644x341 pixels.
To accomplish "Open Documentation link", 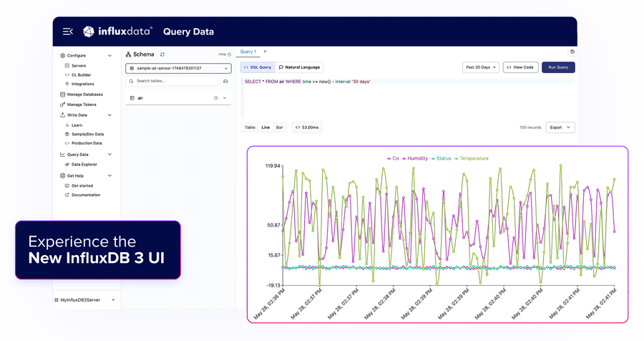I will (x=85, y=195).
